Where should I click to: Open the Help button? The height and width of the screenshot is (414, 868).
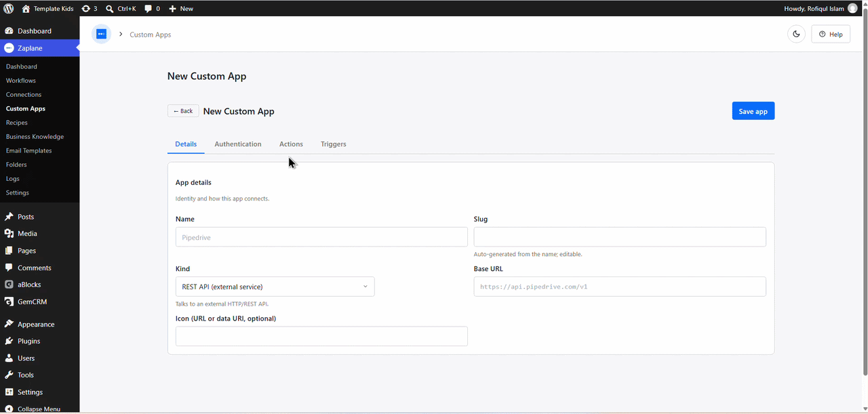(x=831, y=34)
